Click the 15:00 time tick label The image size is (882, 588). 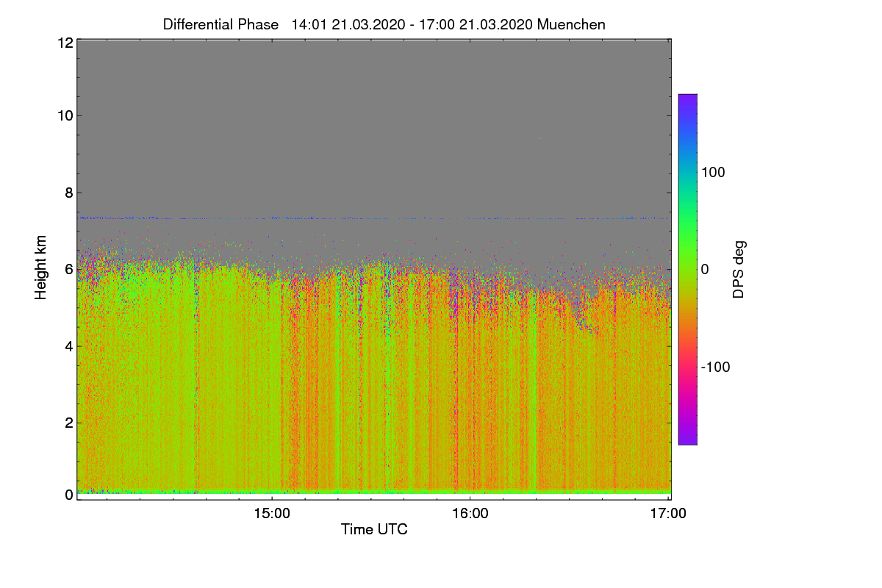coord(271,514)
